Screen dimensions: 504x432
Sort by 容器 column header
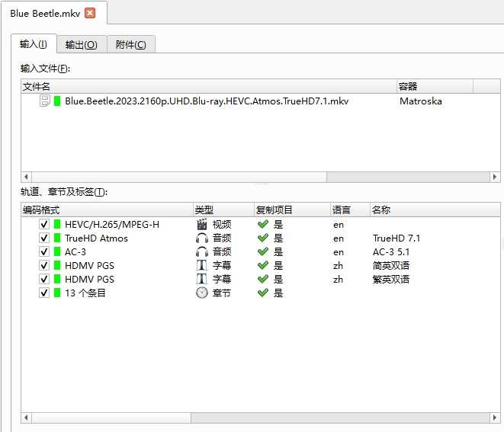click(x=435, y=86)
